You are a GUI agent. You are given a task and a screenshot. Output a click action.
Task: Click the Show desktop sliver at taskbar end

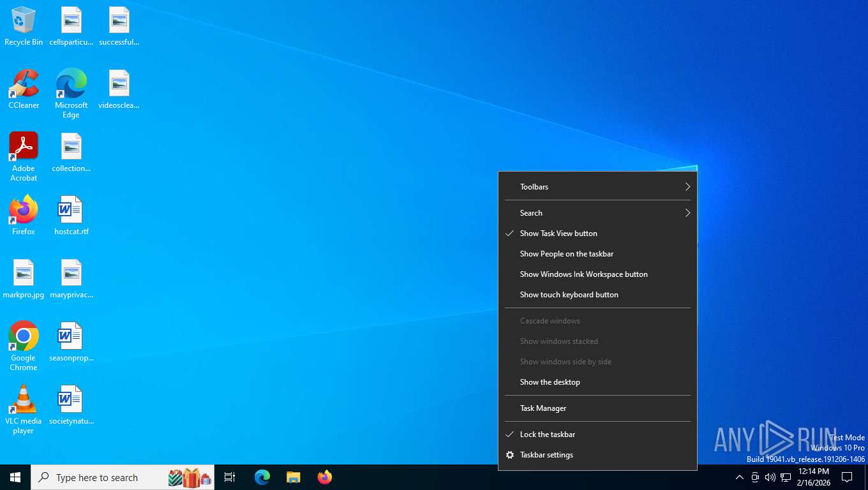[x=866, y=477]
